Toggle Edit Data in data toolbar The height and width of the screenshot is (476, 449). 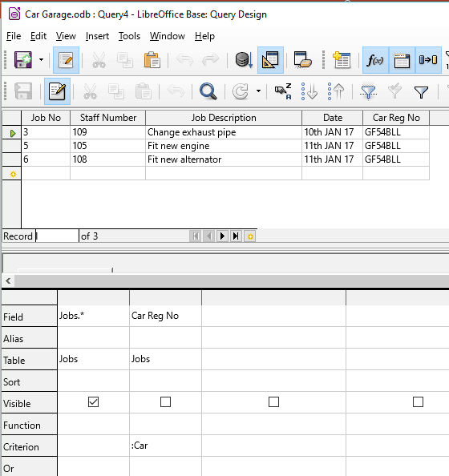(57, 91)
